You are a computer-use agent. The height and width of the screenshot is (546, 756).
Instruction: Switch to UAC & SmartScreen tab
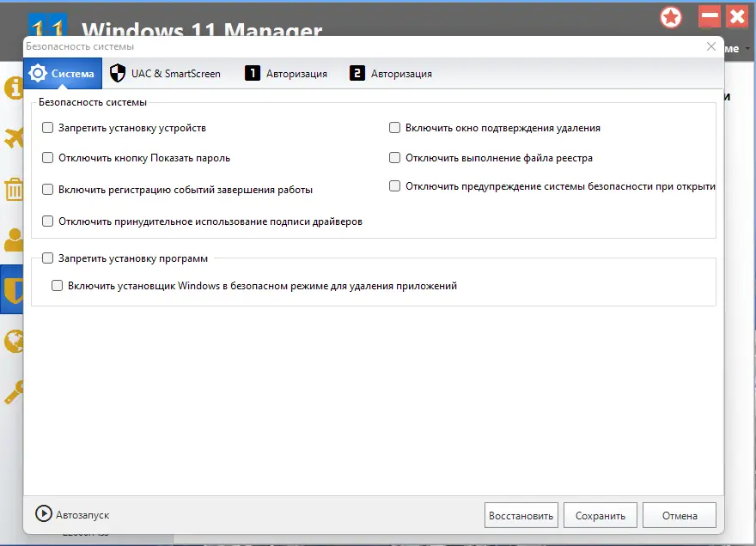(x=165, y=73)
